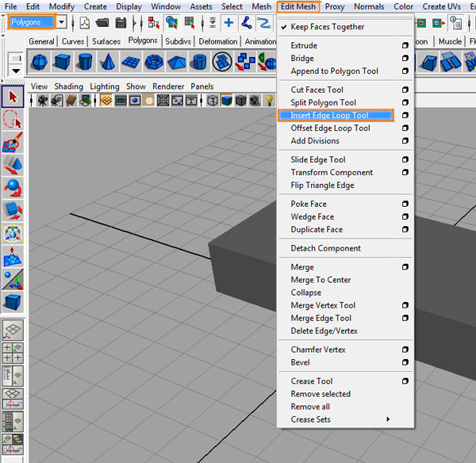Image resolution: width=476 pixels, height=463 pixels.
Task: Activate the Show Manipulator tool
Action: pyautogui.click(x=13, y=279)
